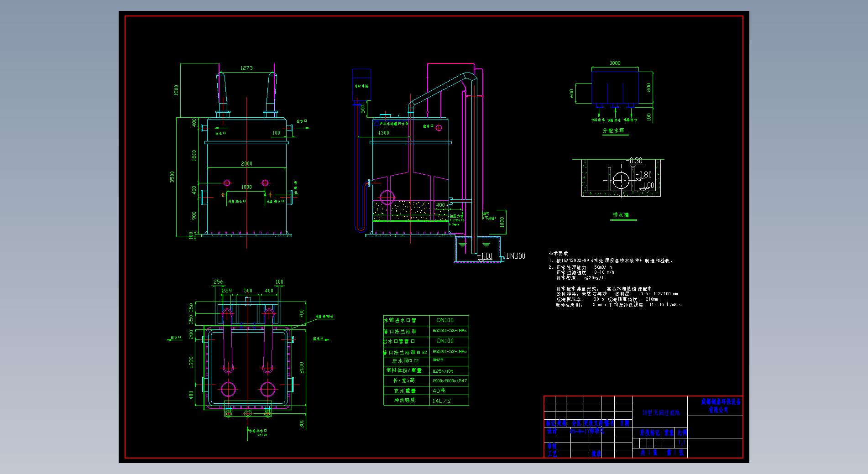Click the 2000×2000×4547 table value
Screen dimensions: 868x474
click(x=450, y=380)
